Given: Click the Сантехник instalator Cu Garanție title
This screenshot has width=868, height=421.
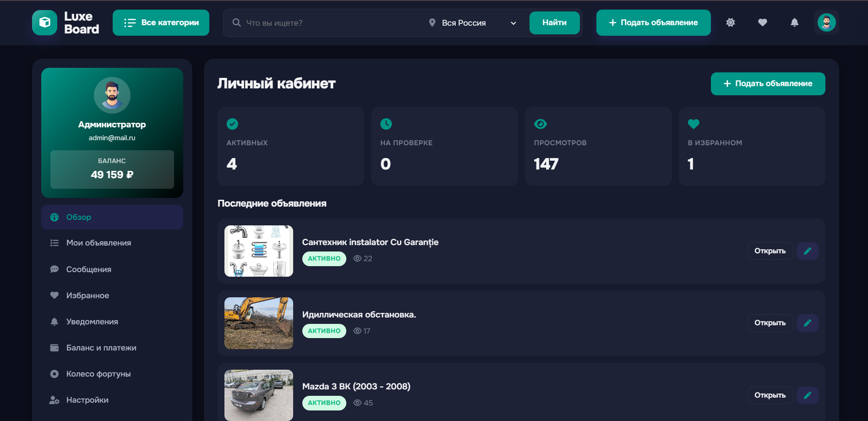Looking at the screenshot, I should coord(370,242).
